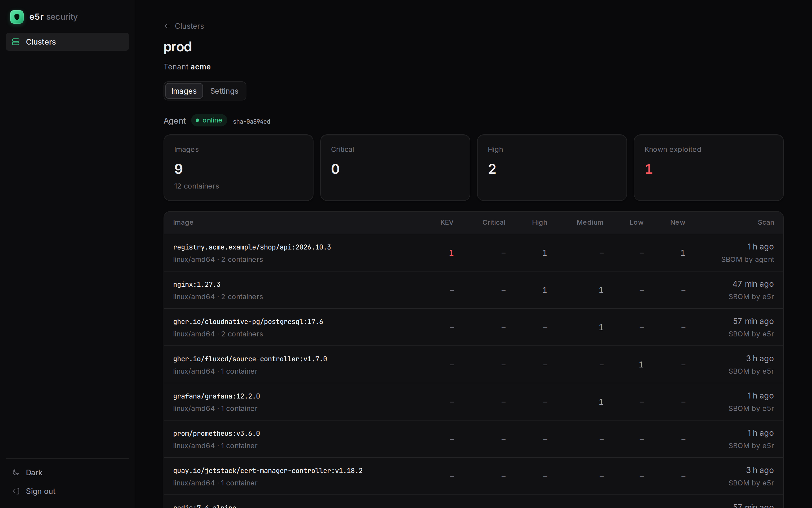This screenshot has height=508, width=812.
Task: Click the tenant name acme
Action: [x=201, y=67]
